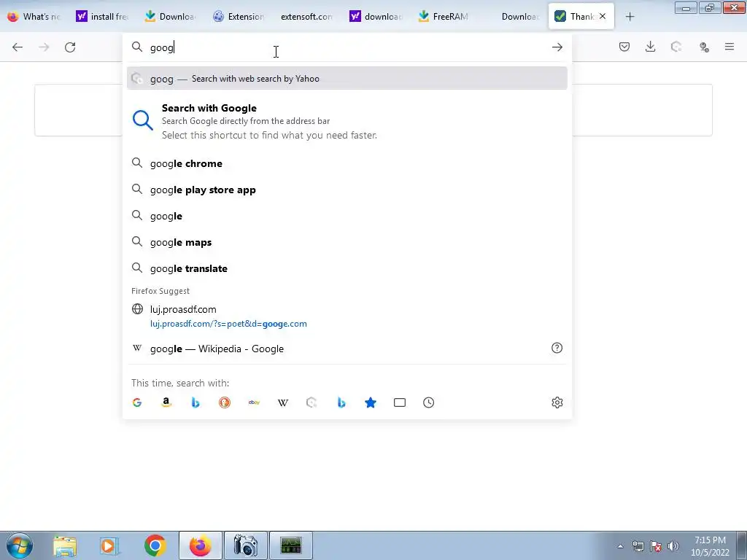Launch Windows Media Player from taskbar
Screen dimensions: 747x560
pos(109,545)
